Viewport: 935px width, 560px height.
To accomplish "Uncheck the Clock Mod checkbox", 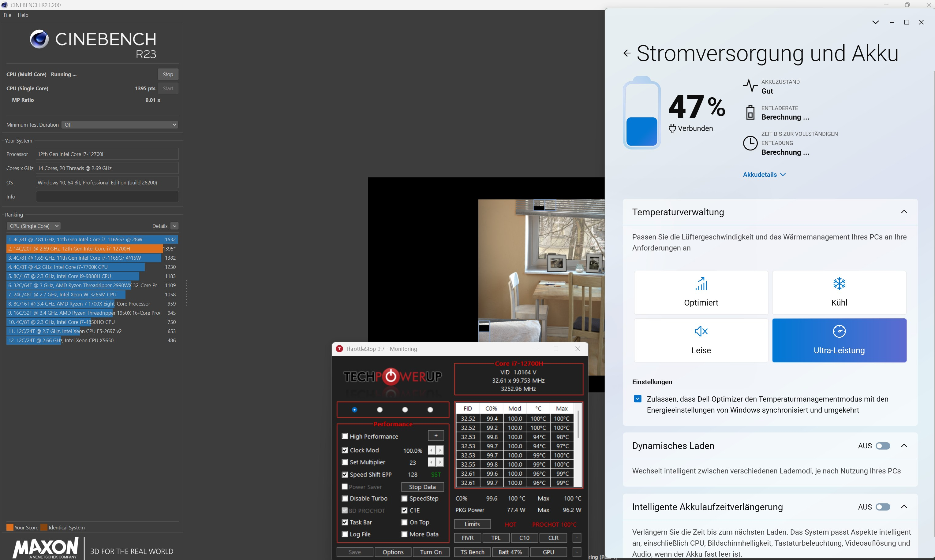I will (x=344, y=450).
